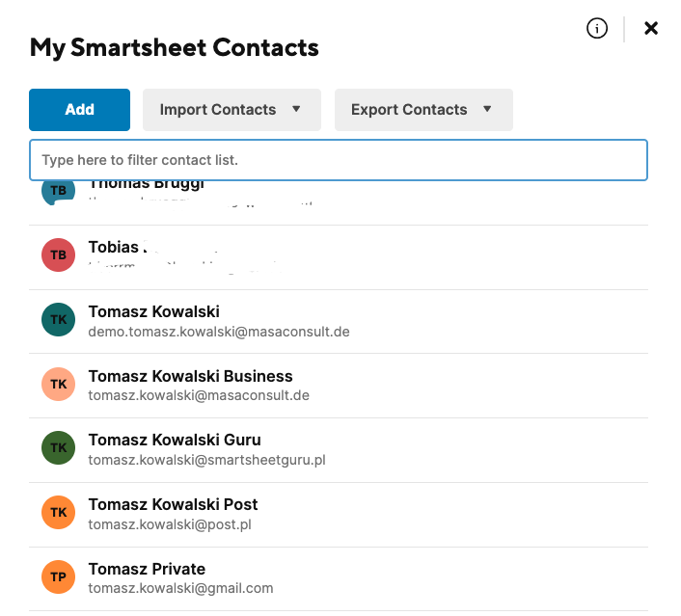Click the avatar for Tomasz Kowalski Post

pyautogui.click(x=58, y=513)
